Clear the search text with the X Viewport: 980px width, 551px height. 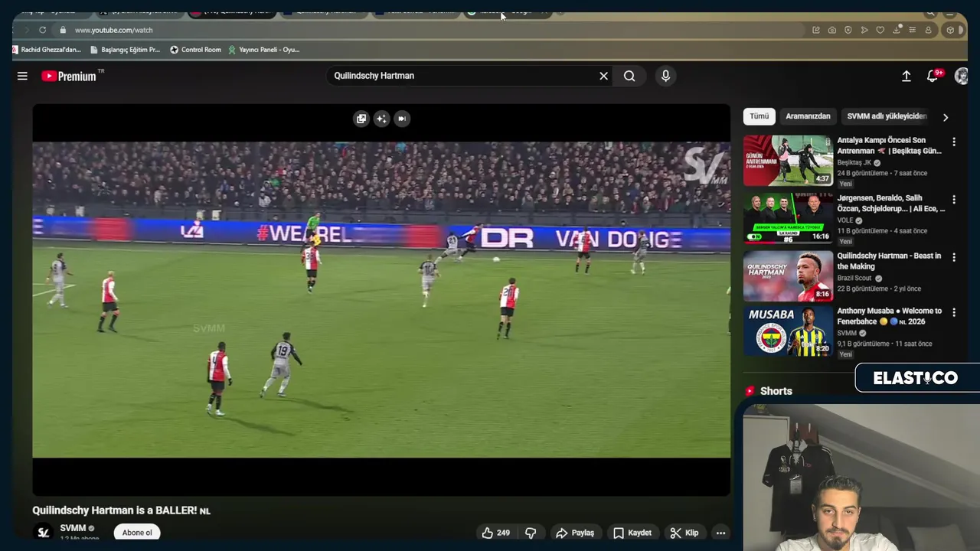pos(603,76)
